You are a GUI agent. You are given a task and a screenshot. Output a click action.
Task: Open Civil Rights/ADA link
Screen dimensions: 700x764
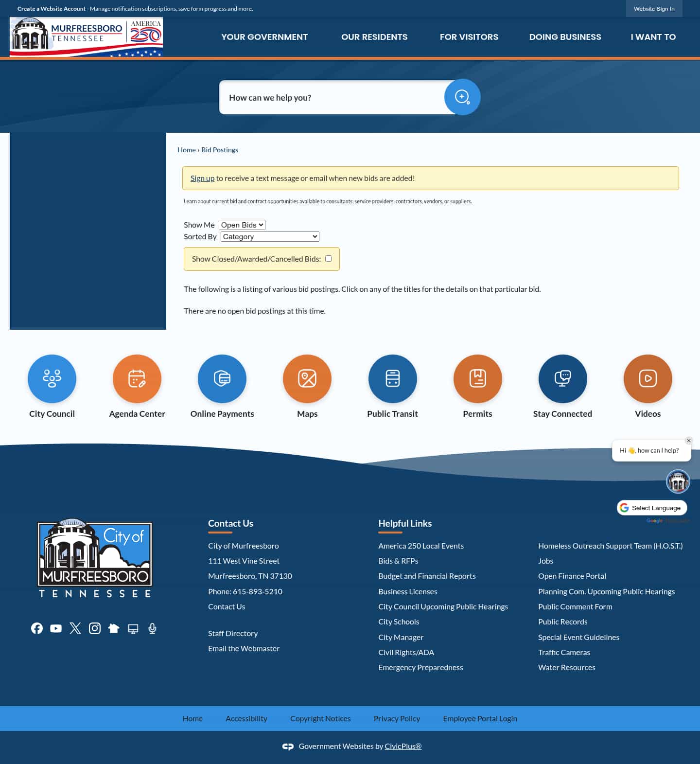point(406,652)
